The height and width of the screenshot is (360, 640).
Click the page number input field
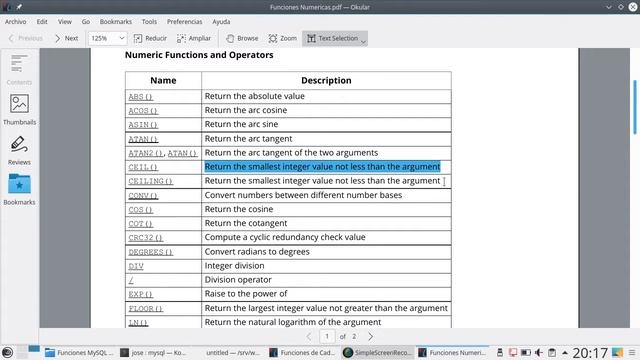coord(327,336)
